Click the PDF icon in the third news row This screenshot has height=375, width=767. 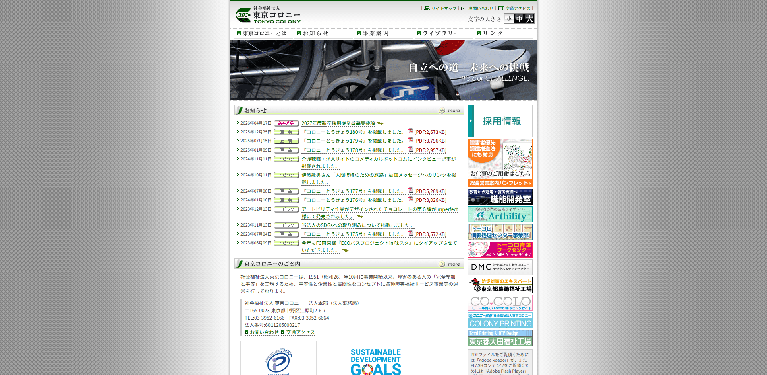410,141
